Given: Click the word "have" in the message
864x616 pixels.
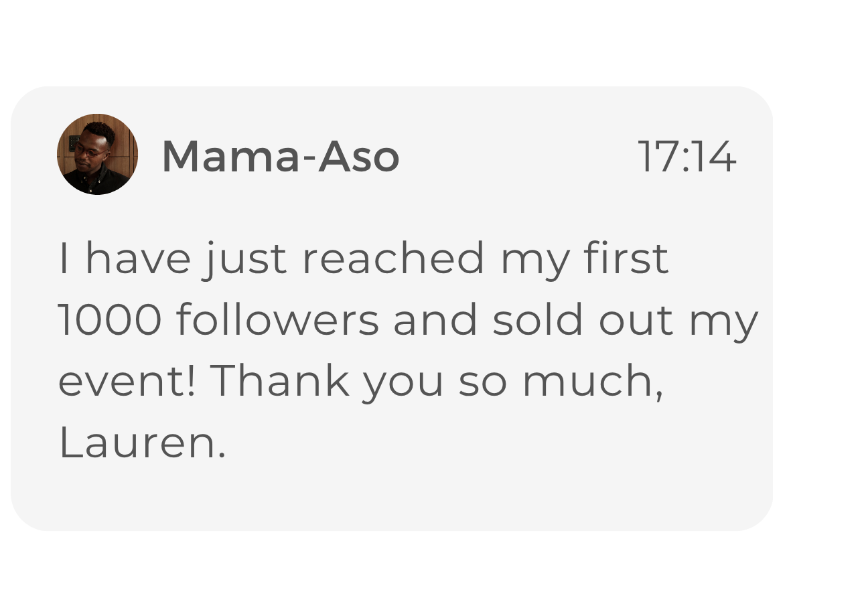Looking at the screenshot, I should 138,258.
